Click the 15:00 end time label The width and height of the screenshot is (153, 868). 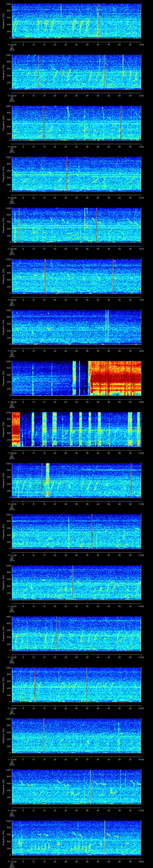coord(141,708)
